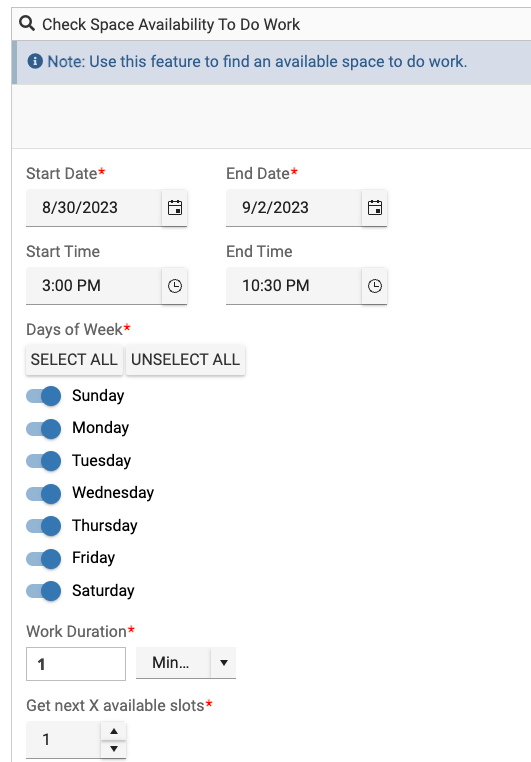Open the End Date calendar picker
This screenshot has height=762, width=531.
375,208
